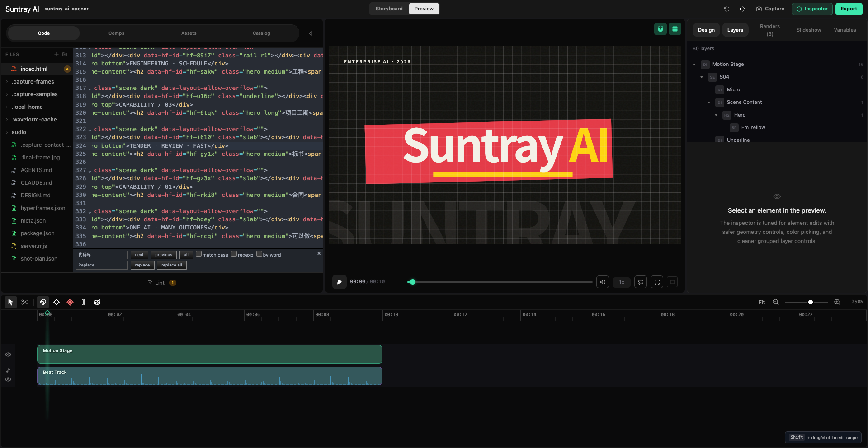
Task: Close the find and replace bar
Action: (319, 254)
